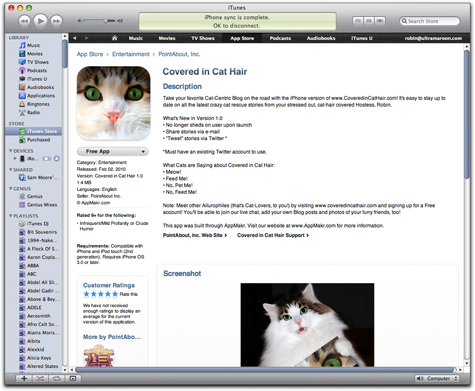
Task: Toggle repeat button at bottom
Action: [56, 378]
